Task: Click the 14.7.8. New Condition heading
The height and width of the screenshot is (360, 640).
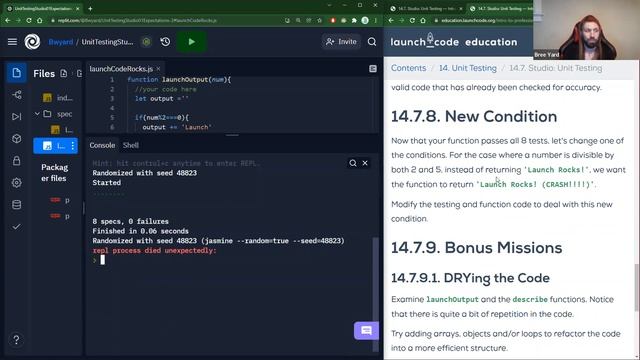Action: pyautogui.click(x=474, y=116)
